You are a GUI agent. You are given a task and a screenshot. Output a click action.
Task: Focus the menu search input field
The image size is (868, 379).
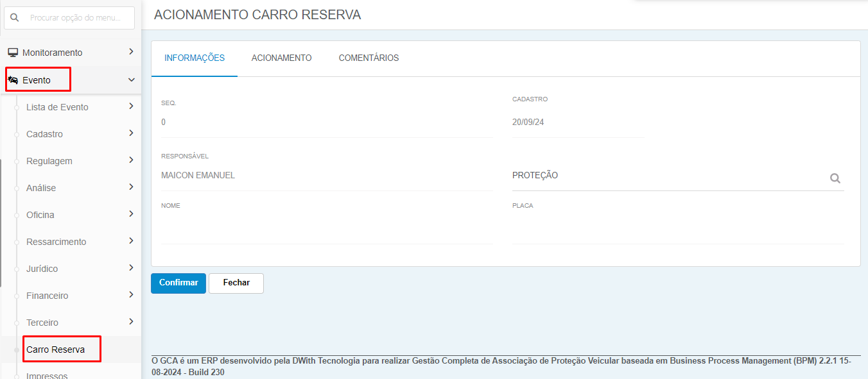(x=71, y=18)
